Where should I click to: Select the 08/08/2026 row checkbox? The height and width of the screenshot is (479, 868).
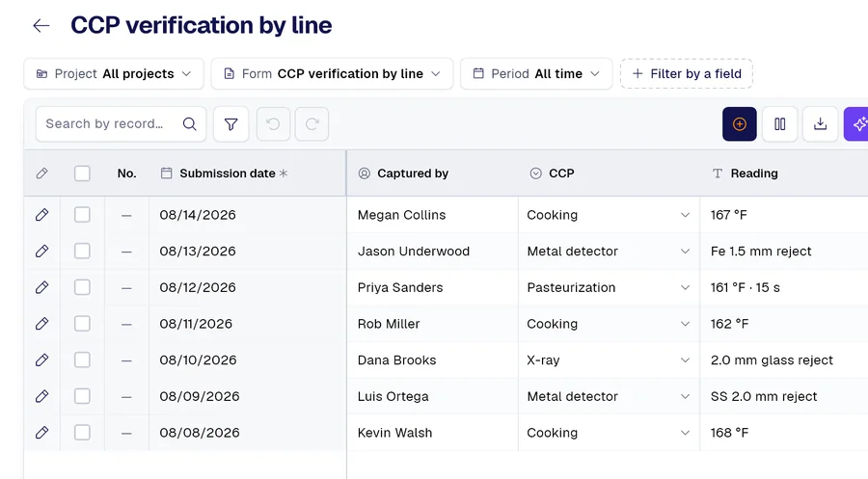82,433
